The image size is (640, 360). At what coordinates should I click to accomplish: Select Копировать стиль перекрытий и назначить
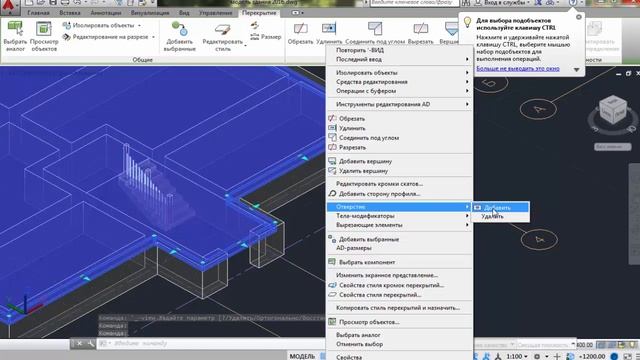point(400,308)
